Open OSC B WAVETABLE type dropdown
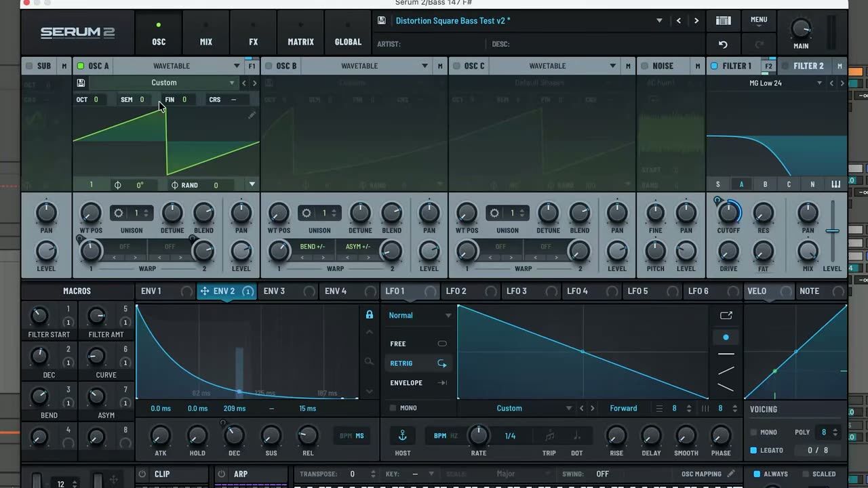This screenshot has width=868, height=488. click(425, 66)
